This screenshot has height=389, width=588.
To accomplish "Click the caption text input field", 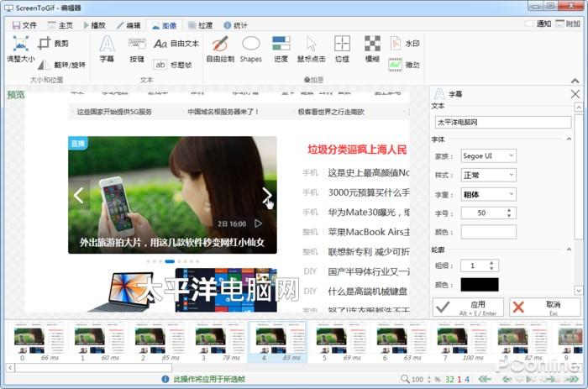I will point(503,123).
